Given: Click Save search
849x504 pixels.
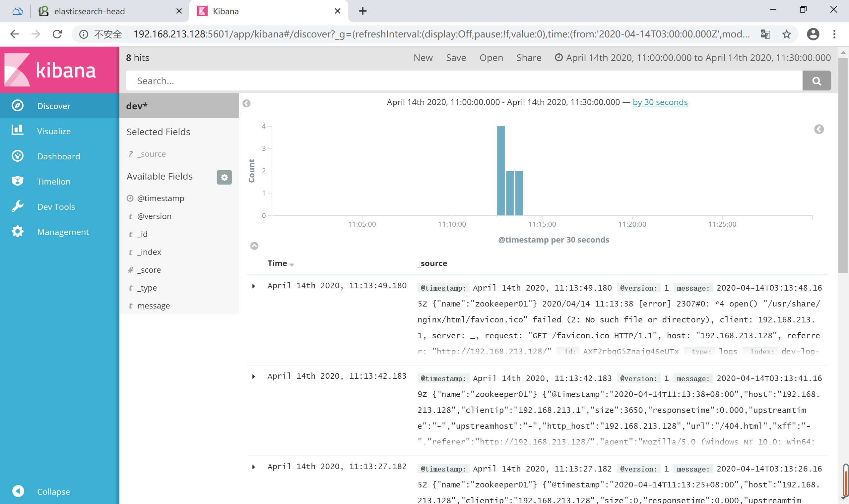Looking at the screenshot, I should (x=456, y=58).
